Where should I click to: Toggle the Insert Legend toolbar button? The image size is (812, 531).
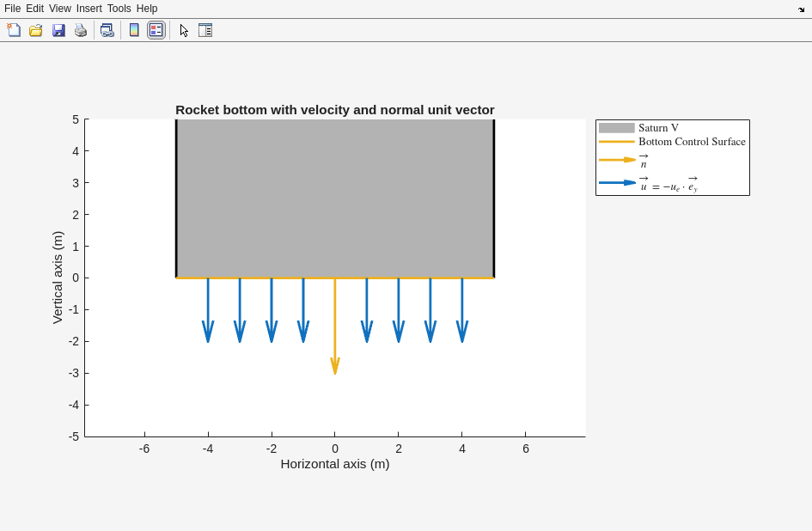tap(156, 30)
